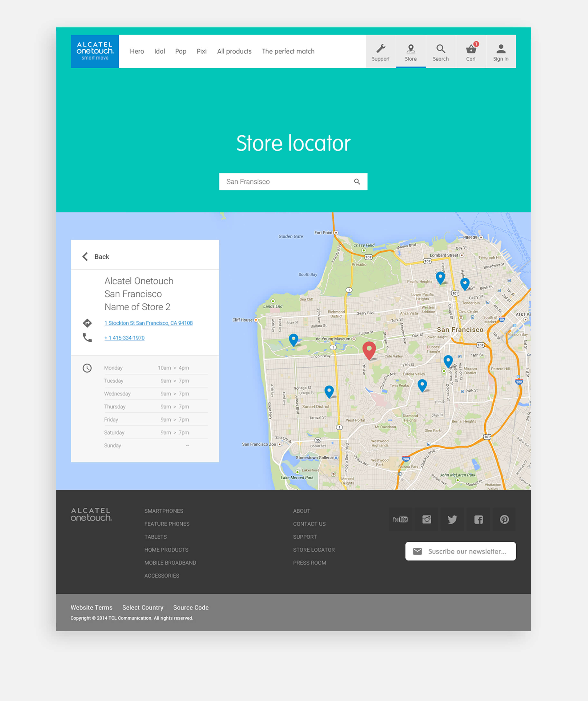Open the Idol menu item
This screenshot has height=701, width=588.
[x=160, y=51]
